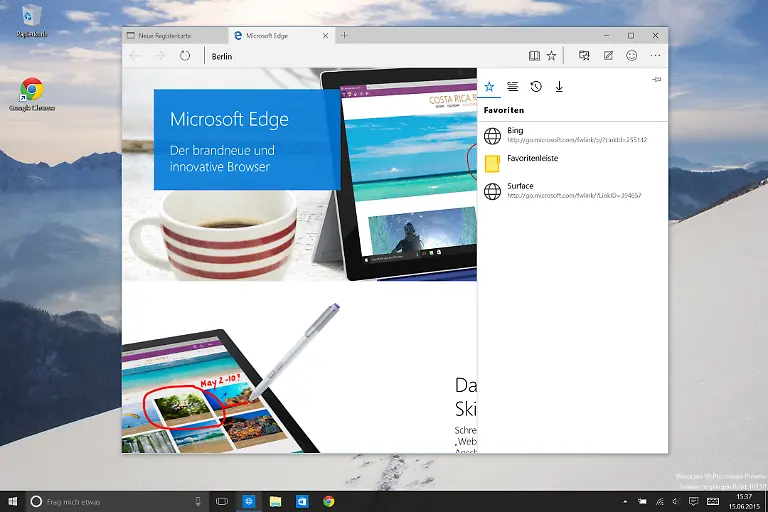The image size is (768, 512).
Task: Open Downloads tab in hub panel
Action: click(559, 87)
